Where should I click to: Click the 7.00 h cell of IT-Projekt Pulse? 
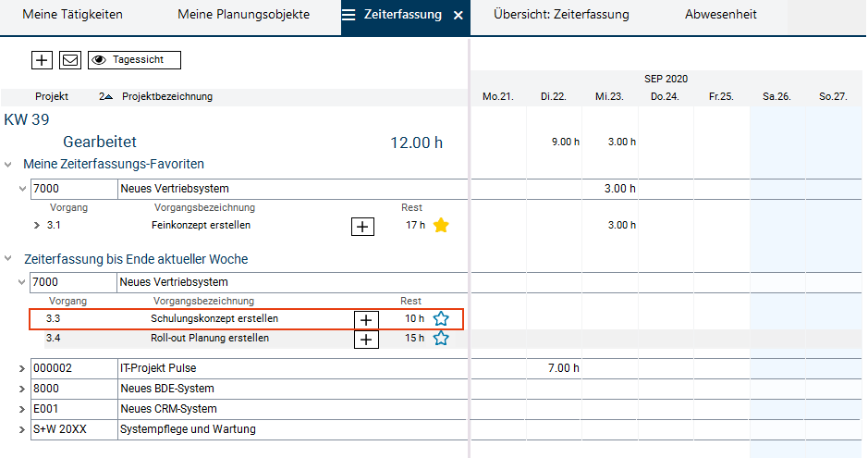click(x=564, y=367)
